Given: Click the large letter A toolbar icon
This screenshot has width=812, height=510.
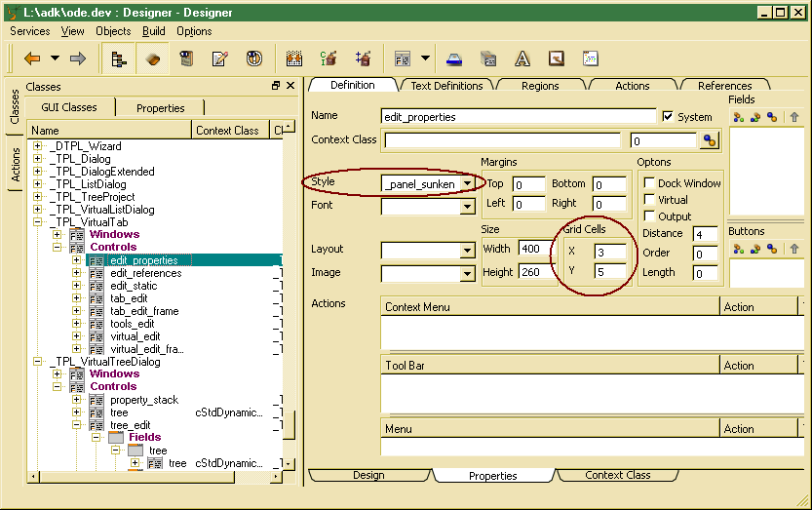Looking at the screenshot, I should 522,59.
